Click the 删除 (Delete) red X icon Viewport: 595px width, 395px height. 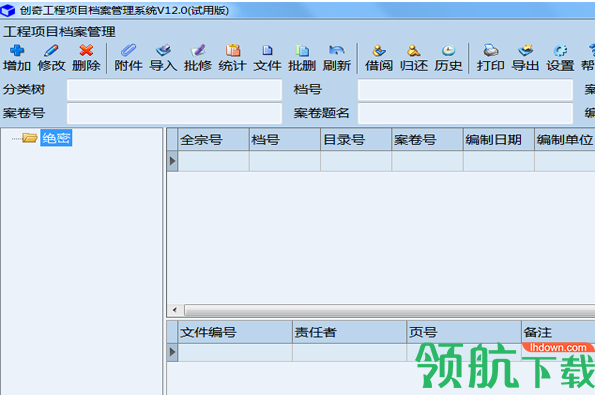[86, 50]
